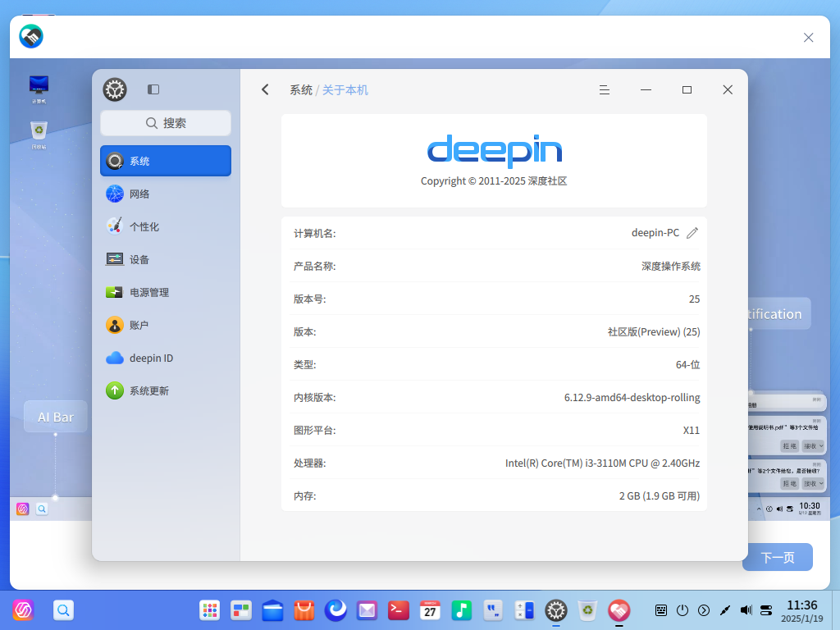
Task: Open the Music player from the taskbar
Action: (461, 610)
